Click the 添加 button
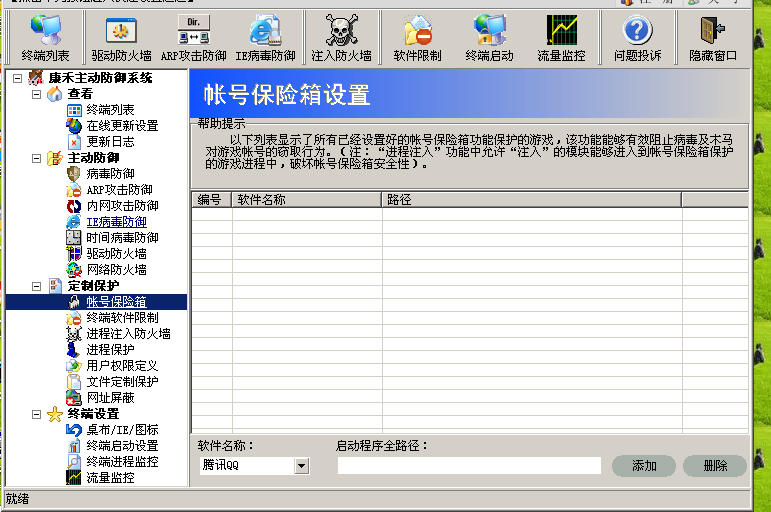 click(643, 466)
